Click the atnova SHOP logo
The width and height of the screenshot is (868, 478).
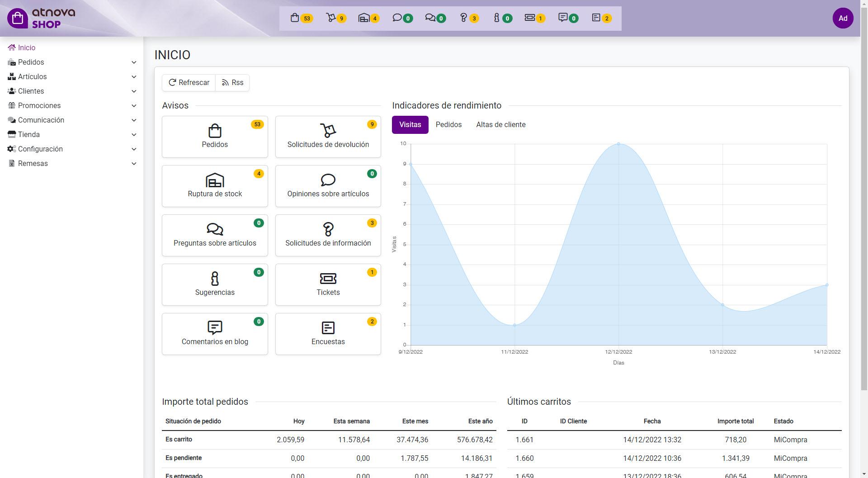click(41, 18)
